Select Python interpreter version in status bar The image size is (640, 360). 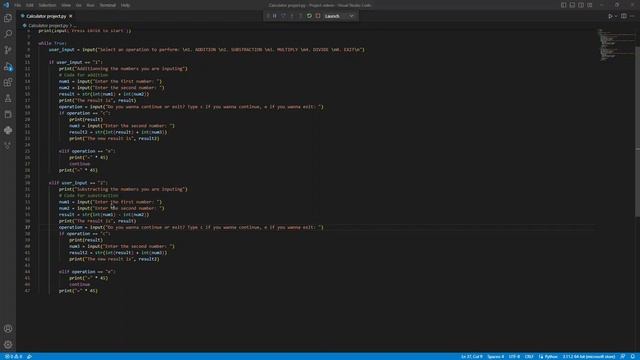tap(589, 356)
